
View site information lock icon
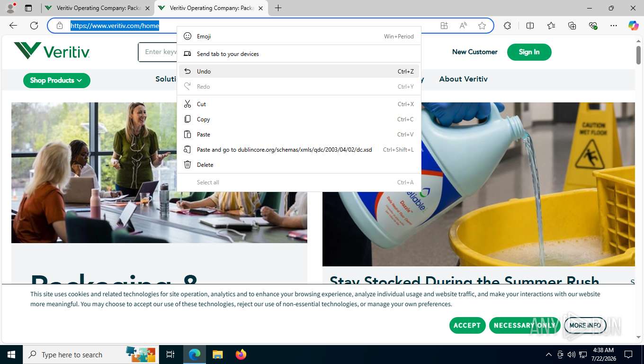pyautogui.click(x=60, y=26)
